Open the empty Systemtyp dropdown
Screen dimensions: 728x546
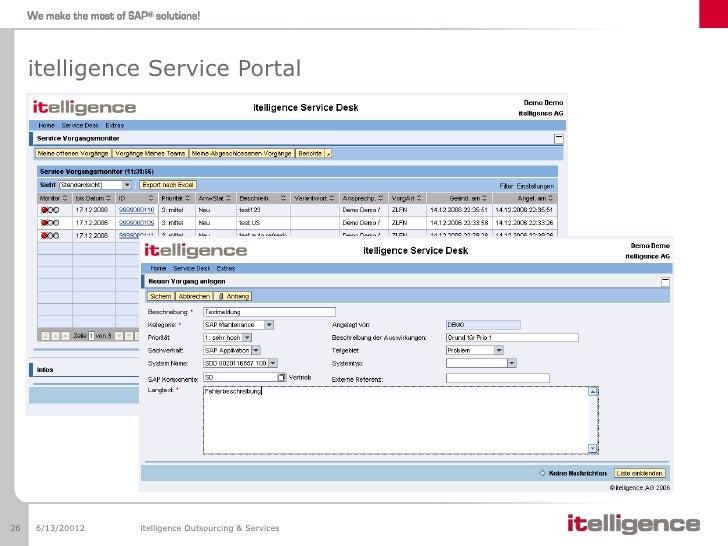512,364
